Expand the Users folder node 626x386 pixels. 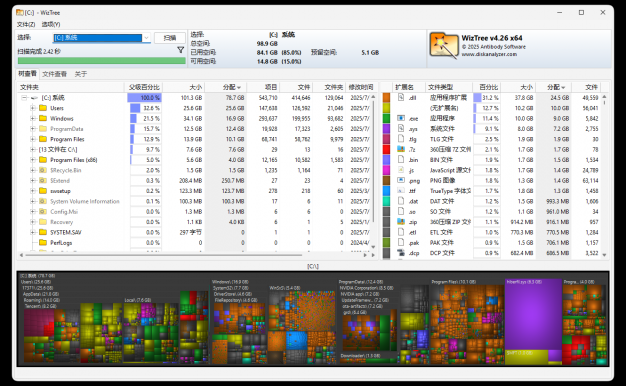pyautogui.click(x=33, y=108)
